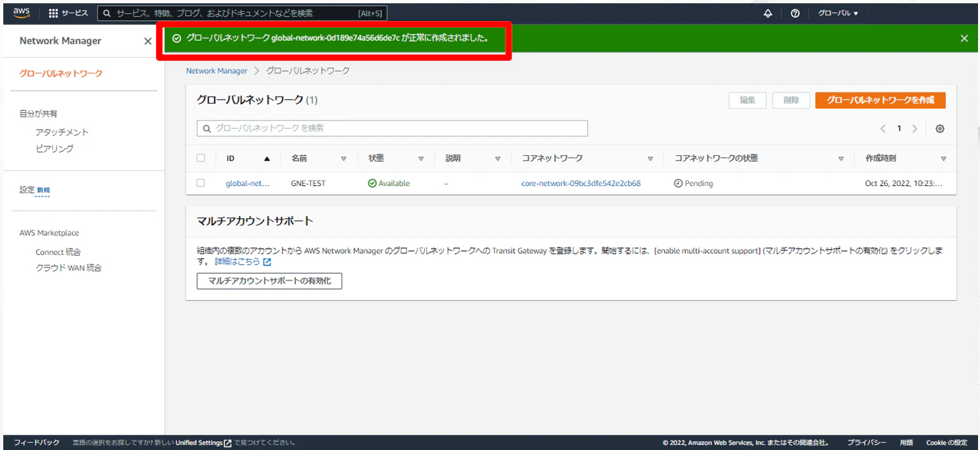Open the 用語 footer link
This screenshot has width=980, height=450.
(906, 443)
